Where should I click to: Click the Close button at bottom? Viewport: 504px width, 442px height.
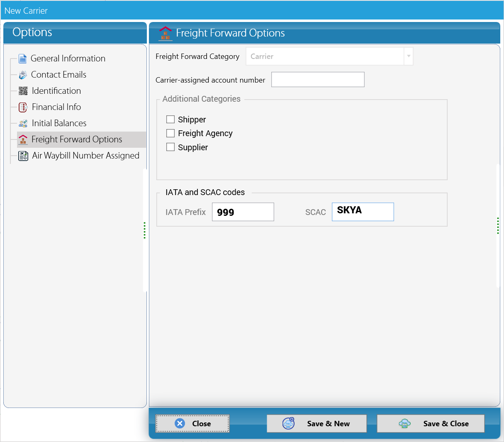click(x=192, y=423)
